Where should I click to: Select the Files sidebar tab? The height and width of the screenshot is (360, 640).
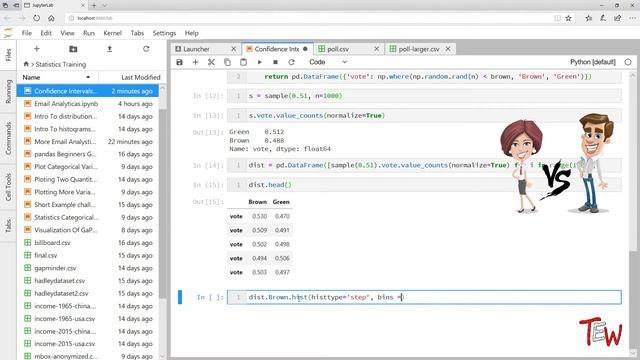(8, 55)
